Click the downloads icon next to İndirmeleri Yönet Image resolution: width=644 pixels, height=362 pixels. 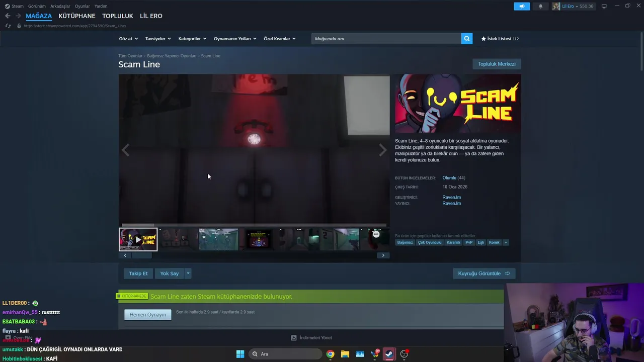pyautogui.click(x=294, y=338)
